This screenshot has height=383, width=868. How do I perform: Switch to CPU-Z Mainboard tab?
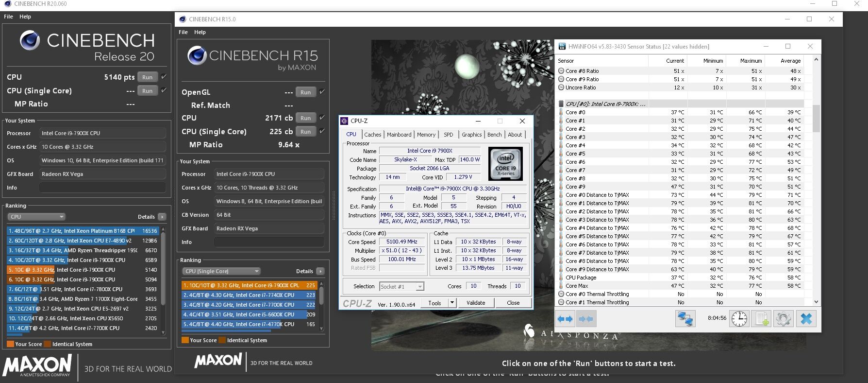[399, 135]
